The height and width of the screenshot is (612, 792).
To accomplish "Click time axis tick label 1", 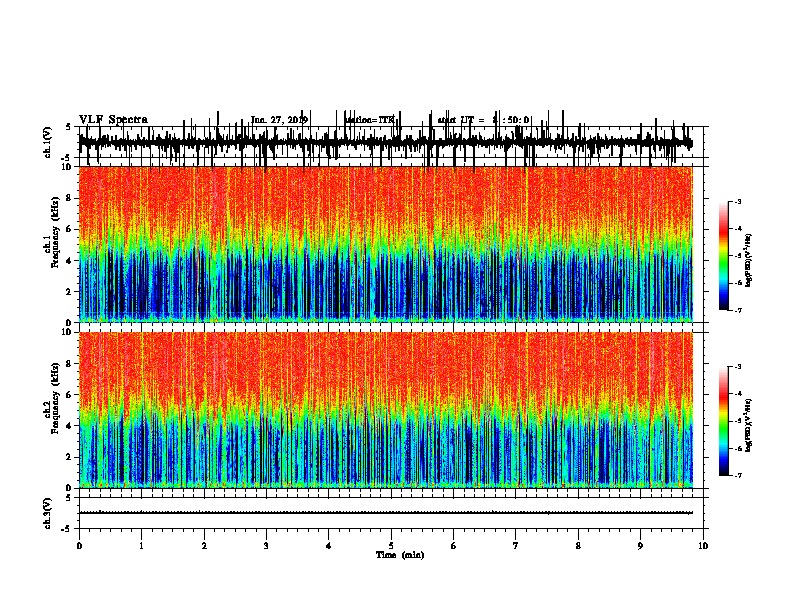I will [141, 546].
